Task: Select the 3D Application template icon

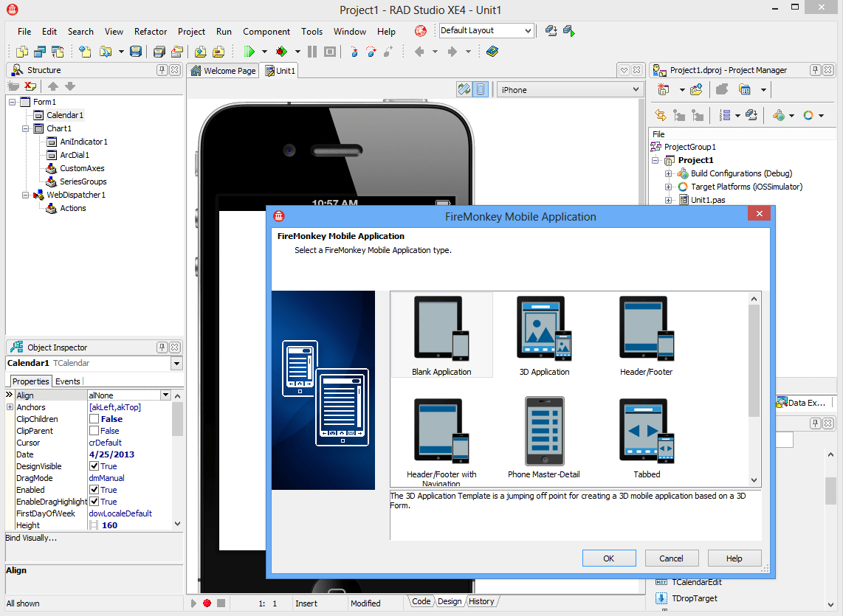Action: [x=544, y=328]
